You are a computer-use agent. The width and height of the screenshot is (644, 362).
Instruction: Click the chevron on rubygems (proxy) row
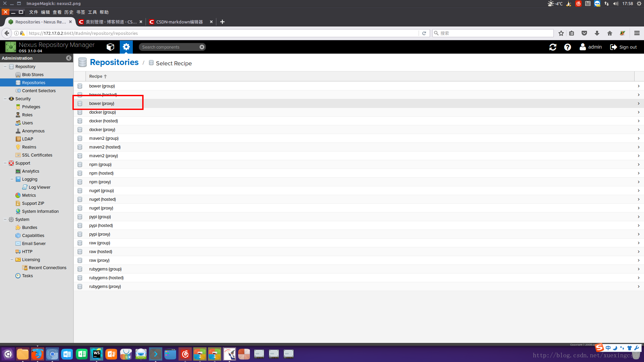[x=639, y=287]
